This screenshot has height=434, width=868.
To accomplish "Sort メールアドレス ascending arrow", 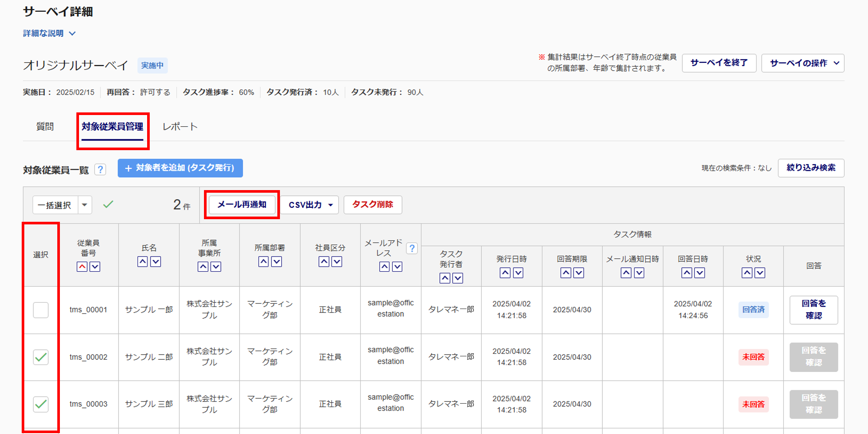I will click(384, 266).
